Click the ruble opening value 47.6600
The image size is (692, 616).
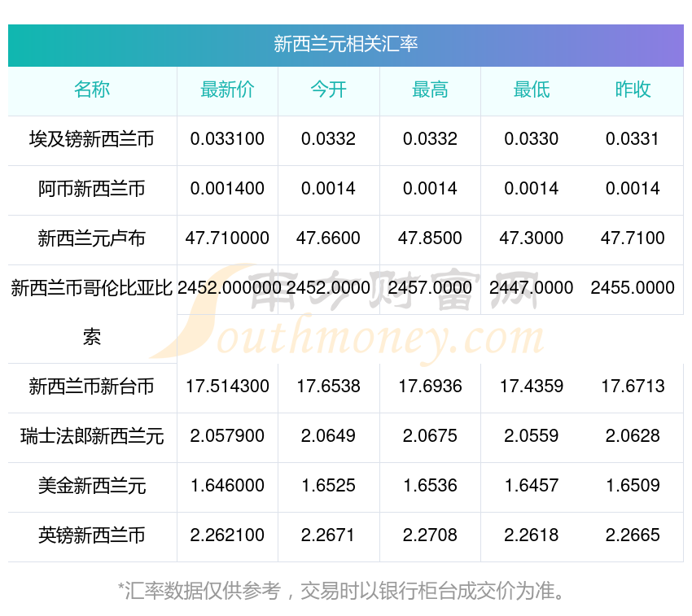pos(328,238)
